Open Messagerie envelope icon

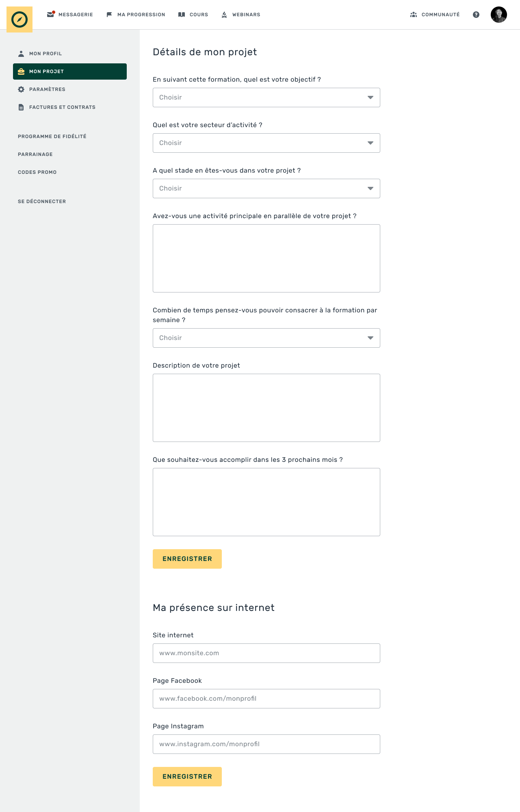coord(50,15)
